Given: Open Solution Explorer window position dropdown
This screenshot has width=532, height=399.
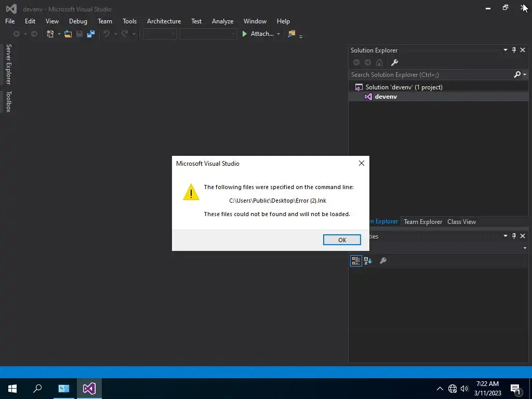Looking at the screenshot, I should [505, 50].
